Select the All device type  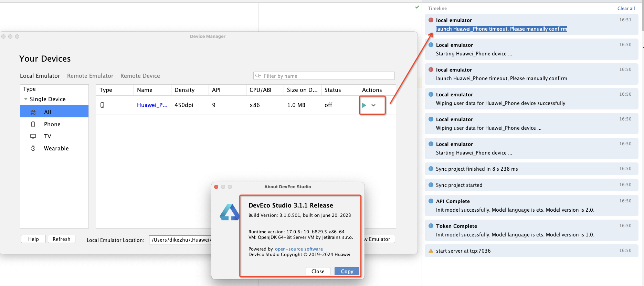[x=47, y=112]
